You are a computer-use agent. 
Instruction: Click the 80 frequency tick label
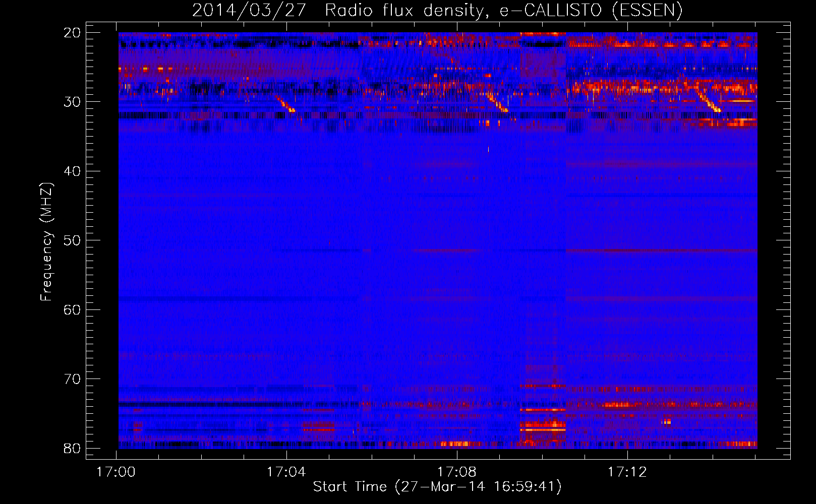[72, 448]
